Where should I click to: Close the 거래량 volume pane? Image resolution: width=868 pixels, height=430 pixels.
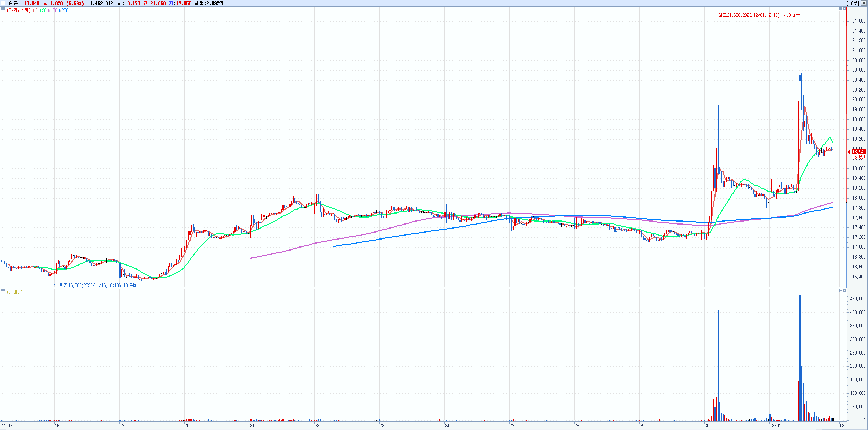click(845, 290)
